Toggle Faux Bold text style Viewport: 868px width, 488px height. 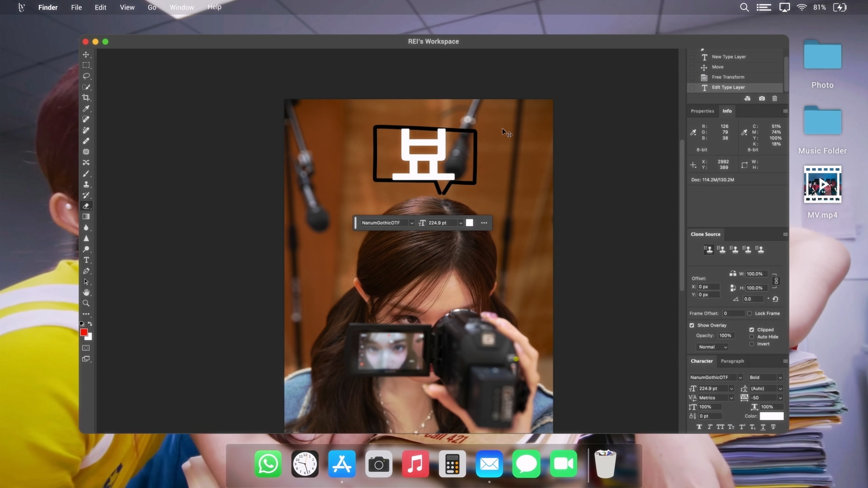[x=699, y=427]
